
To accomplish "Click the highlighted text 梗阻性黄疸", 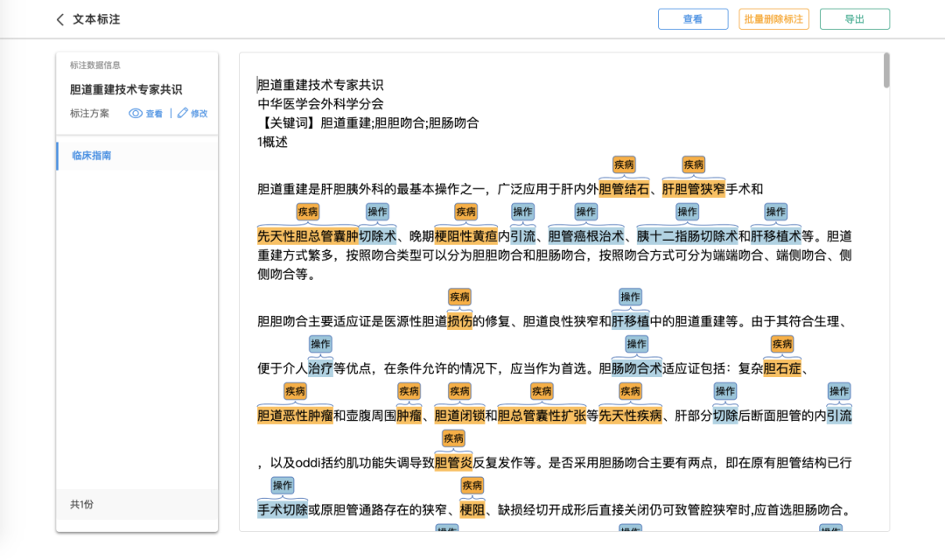I will (x=465, y=236).
